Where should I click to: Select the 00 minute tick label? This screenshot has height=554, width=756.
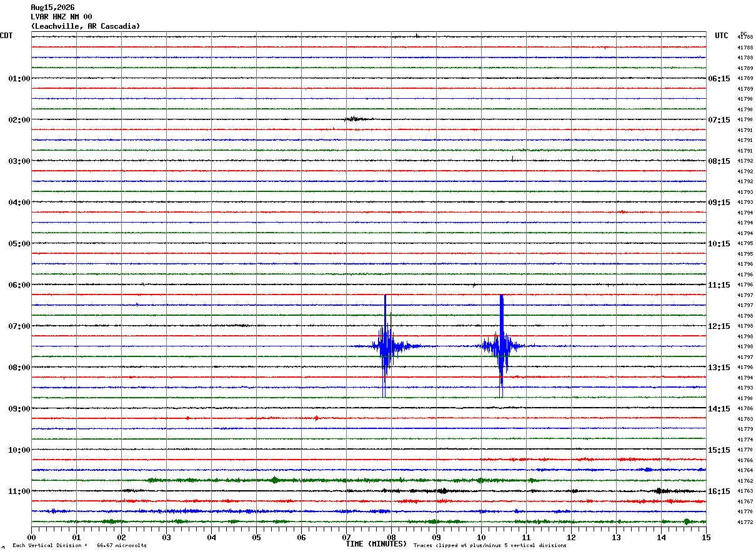coord(31,537)
